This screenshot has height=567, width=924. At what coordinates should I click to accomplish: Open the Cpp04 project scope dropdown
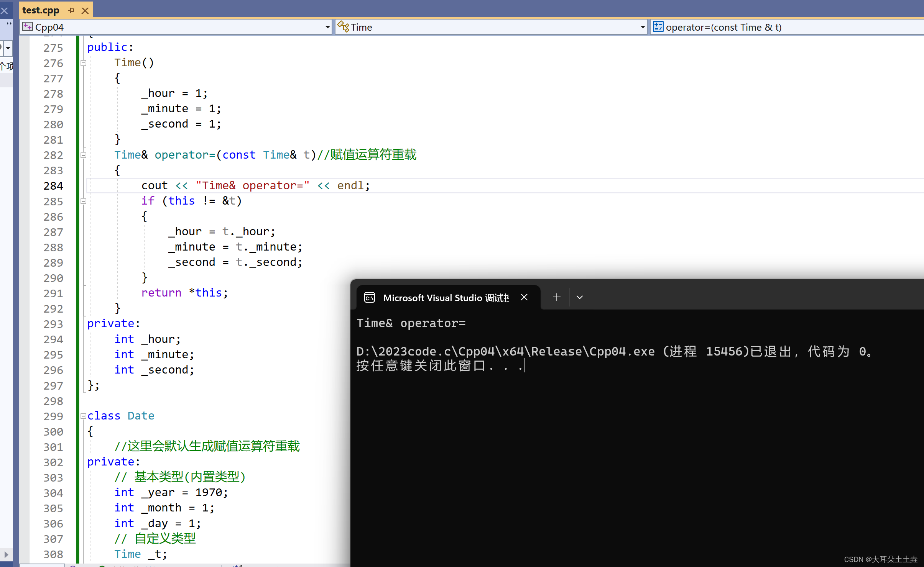327,27
